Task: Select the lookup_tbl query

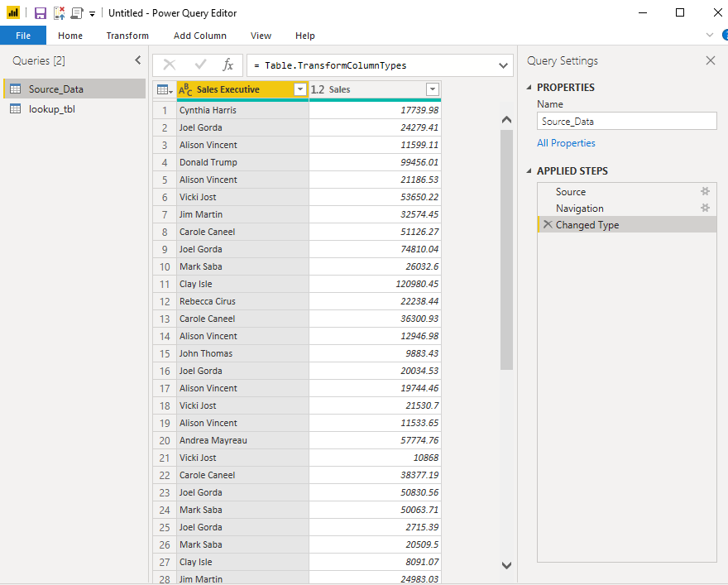Action: click(x=74, y=109)
